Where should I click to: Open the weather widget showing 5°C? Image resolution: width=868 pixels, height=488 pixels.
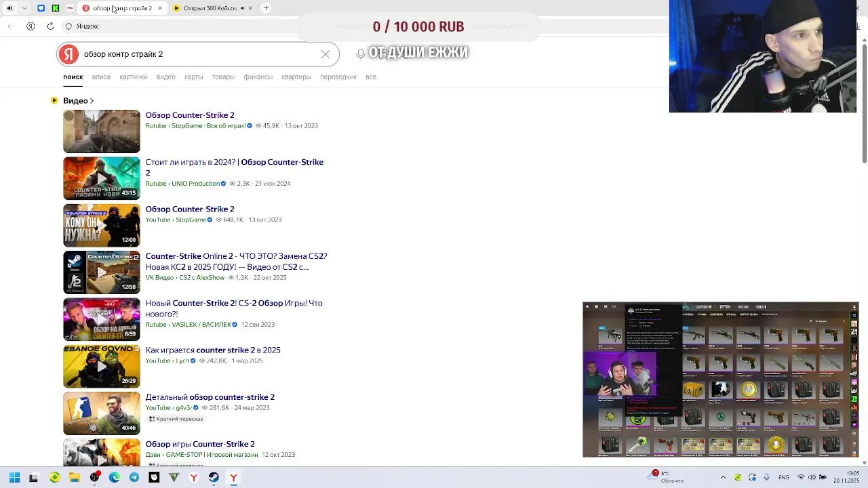click(666, 477)
